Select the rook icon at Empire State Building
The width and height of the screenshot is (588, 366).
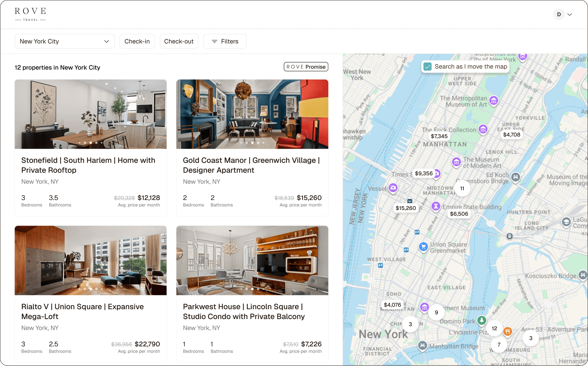click(436, 206)
